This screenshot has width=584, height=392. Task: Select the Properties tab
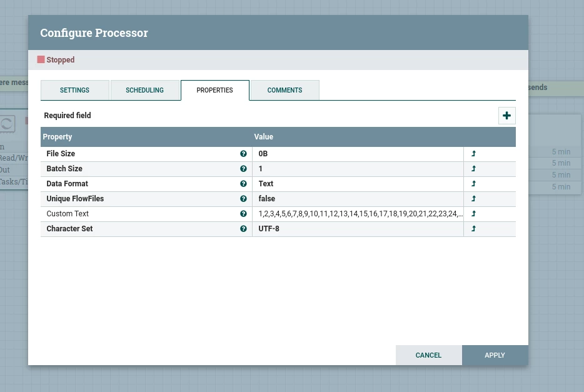pyautogui.click(x=215, y=90)
